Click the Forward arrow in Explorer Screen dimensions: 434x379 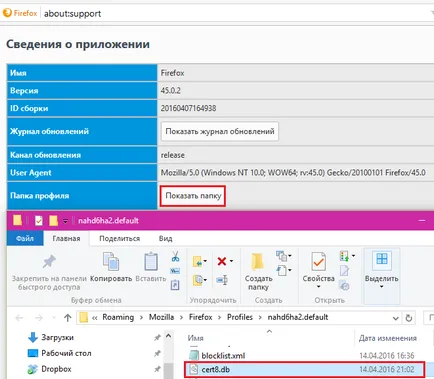[39, 318]
